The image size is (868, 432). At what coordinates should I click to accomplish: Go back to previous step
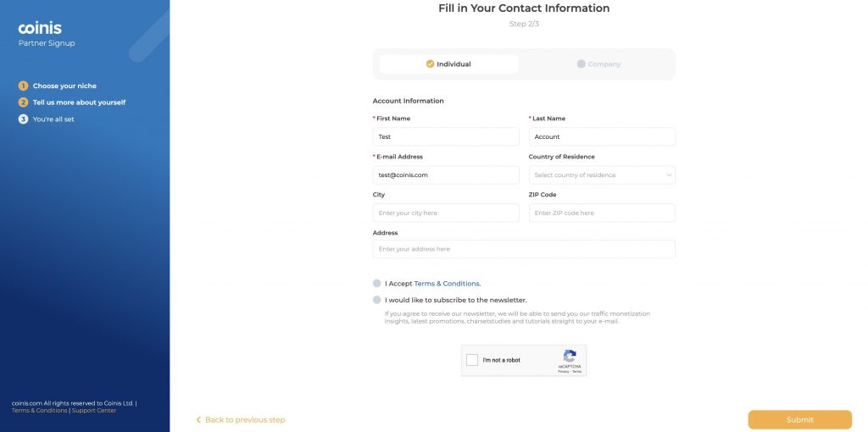(x=244, y=420)
